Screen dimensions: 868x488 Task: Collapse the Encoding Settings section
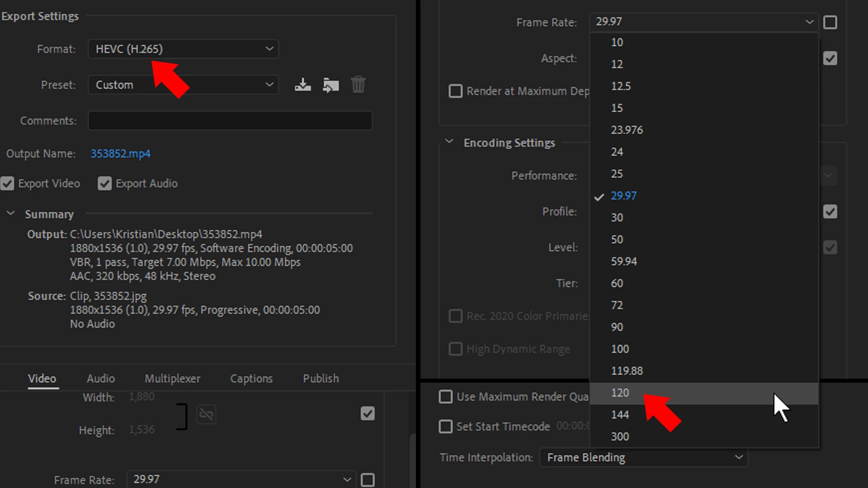tap(449, 142)
